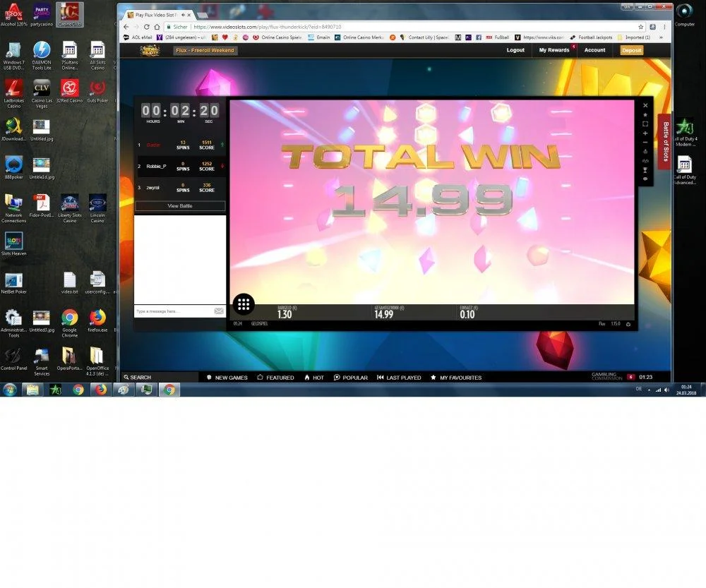Click taskbar volume icon

[x=666, y=390]
